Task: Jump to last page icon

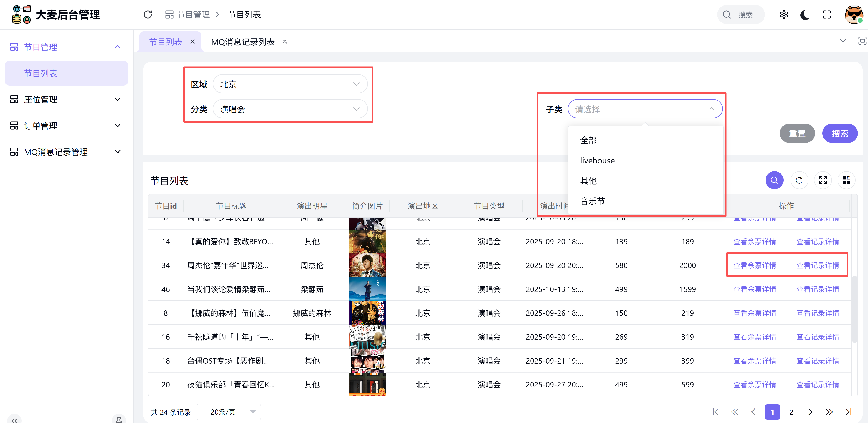Action: [848, 412]
